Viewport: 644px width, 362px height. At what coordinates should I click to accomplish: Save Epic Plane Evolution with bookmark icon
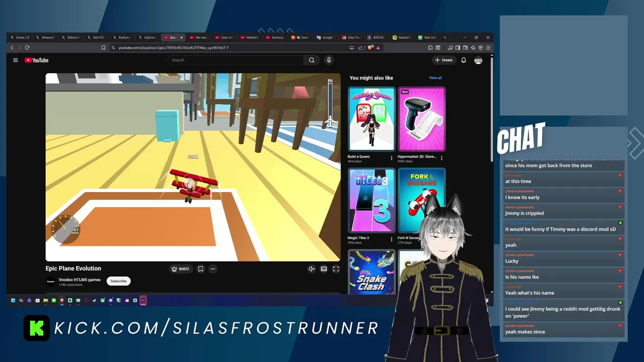coord(200,269)
